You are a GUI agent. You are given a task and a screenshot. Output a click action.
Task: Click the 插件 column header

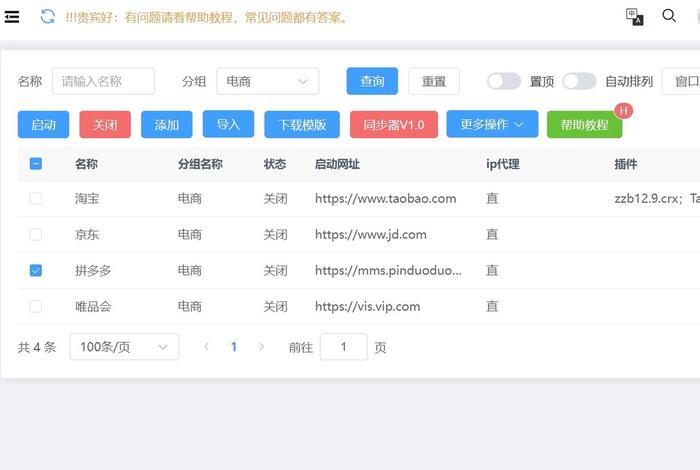coord(625,164)
